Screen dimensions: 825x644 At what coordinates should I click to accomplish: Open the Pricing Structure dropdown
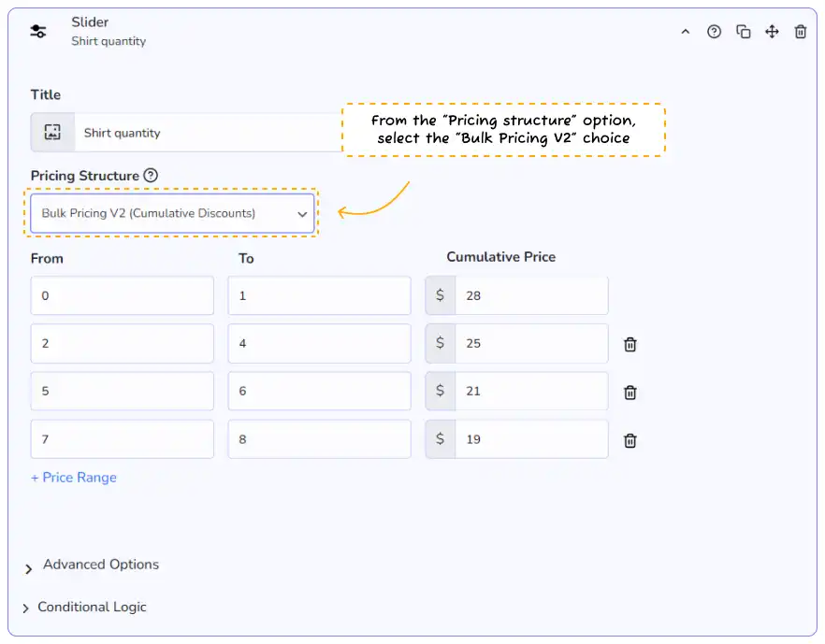[x=172, y=213]
